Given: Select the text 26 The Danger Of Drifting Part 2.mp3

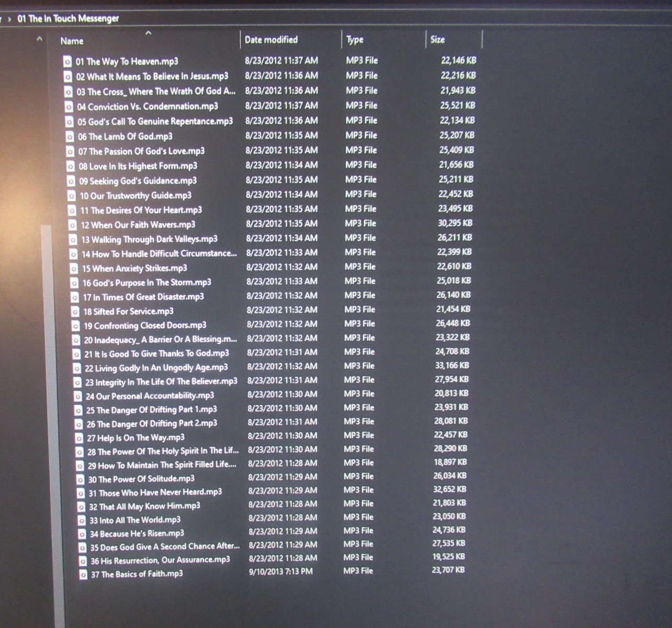Looking at the screenshot, I should coord(152,424).
